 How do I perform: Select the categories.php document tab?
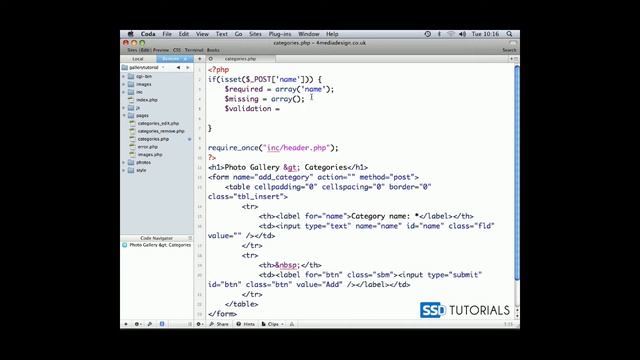click(240, 59)
